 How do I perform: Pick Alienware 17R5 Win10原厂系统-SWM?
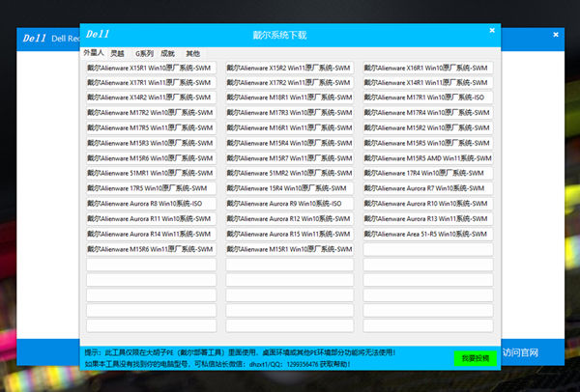(152, 188)
